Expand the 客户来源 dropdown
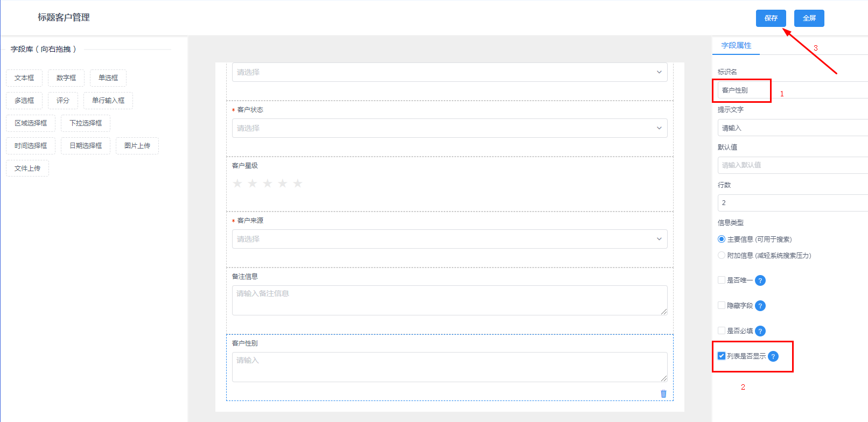The height and width of the screenshot is (422, 868). pyautogui.click(x=450, y=239)
